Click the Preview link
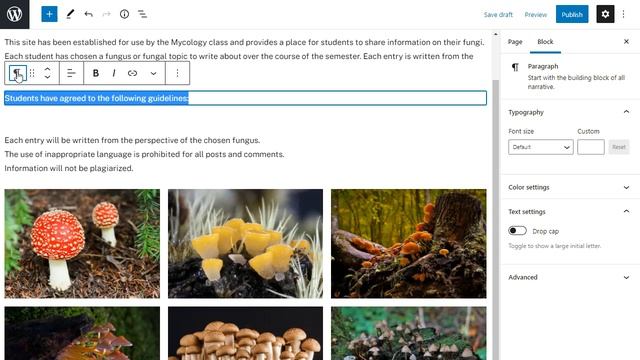 536,15
